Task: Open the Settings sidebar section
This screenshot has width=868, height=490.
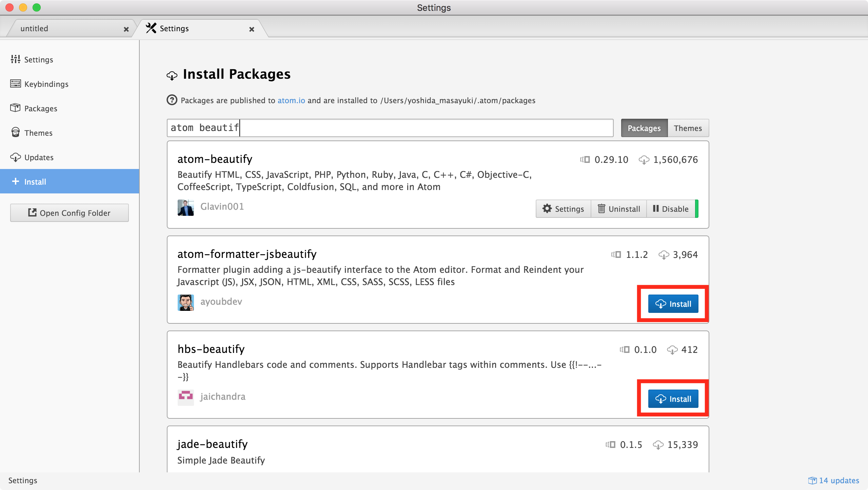Action: tap(70, 59)
